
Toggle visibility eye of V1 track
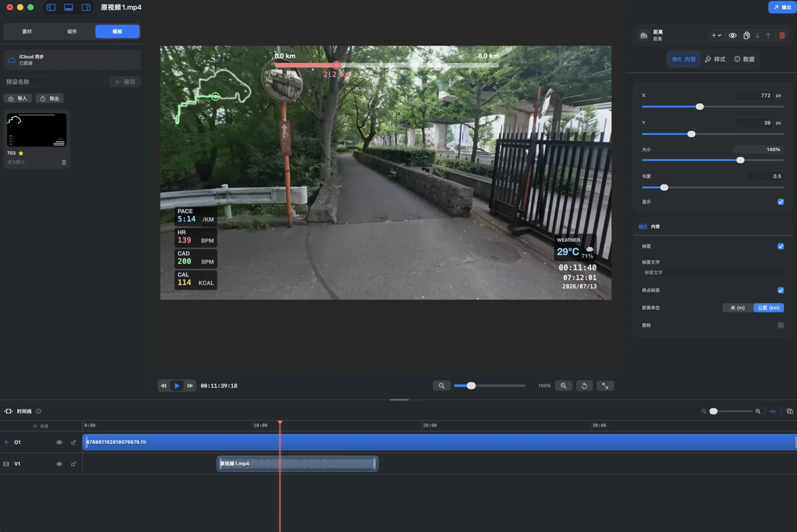59,464
